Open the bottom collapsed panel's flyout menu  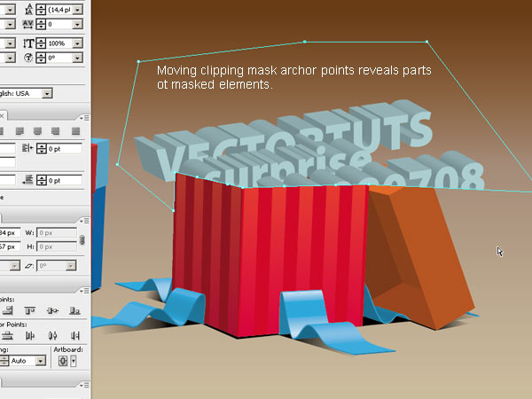point(84,385)
